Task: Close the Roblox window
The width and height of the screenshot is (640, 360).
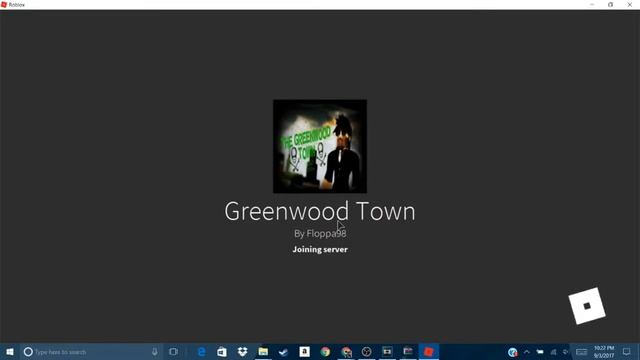Action: pyautogui.click(x=630, y=4)
